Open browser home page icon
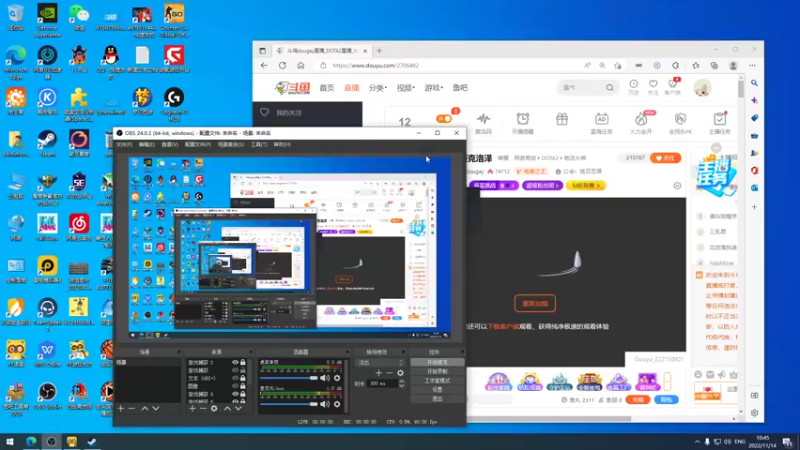The height and width of the screenshot is (450, 800). tap(301, 65)
